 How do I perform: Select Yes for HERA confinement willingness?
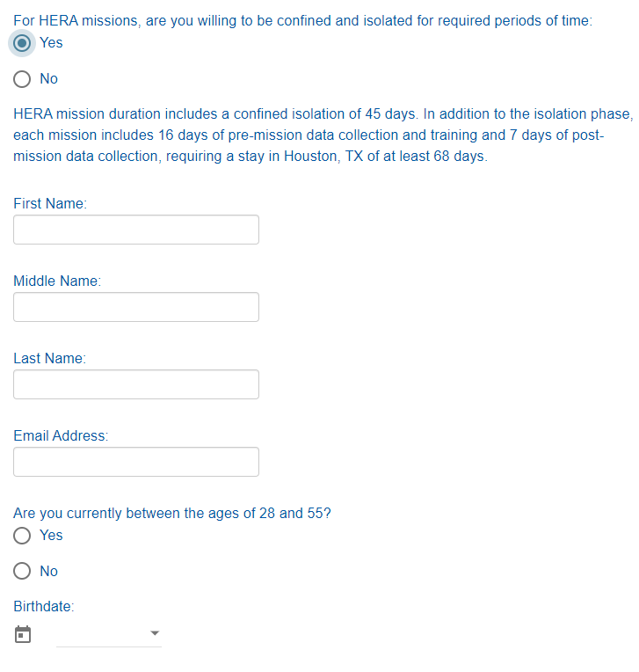point(24,43)
